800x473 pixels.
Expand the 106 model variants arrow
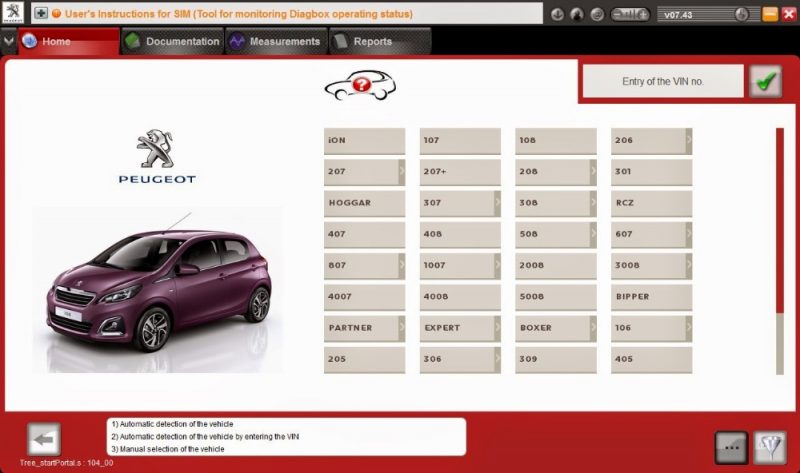coord(689,328)
